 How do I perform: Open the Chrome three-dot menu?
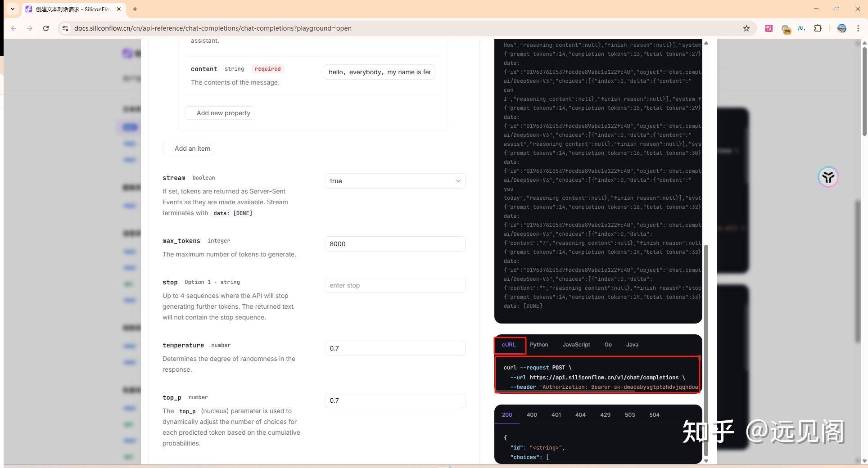858,28
